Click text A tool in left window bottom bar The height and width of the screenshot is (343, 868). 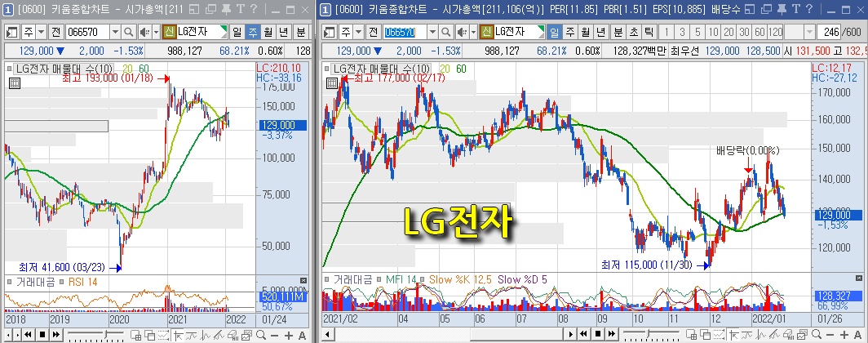302,336
